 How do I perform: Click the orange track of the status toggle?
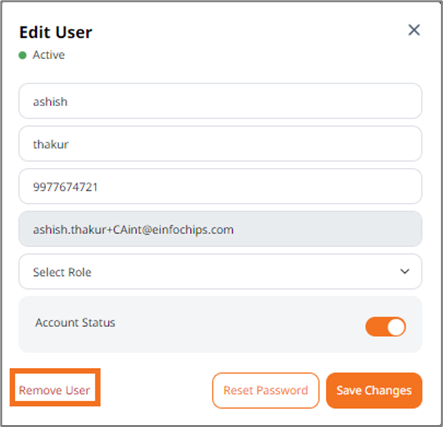(x=376, y=327)
